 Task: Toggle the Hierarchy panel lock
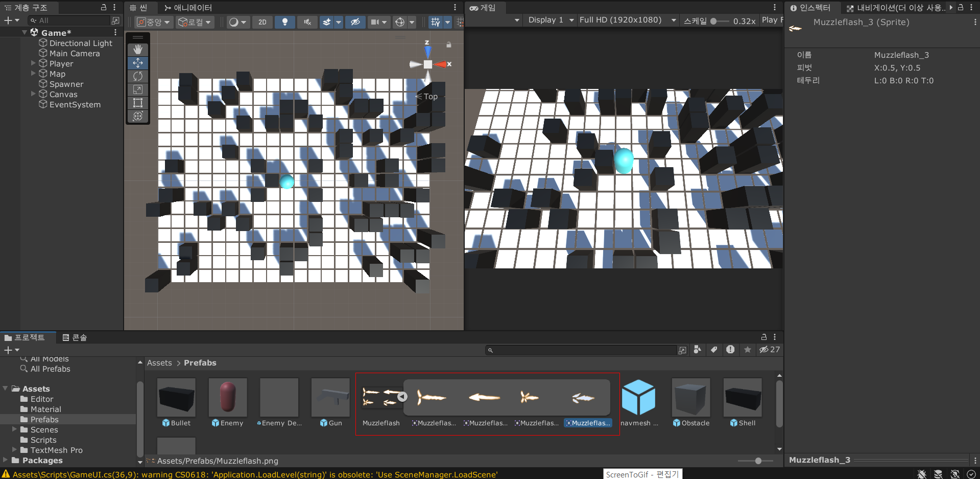104,7
